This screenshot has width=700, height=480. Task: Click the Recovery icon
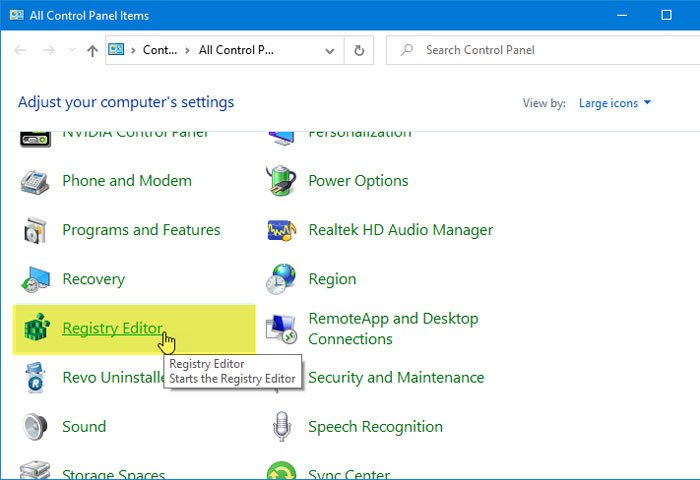[36, 280]
